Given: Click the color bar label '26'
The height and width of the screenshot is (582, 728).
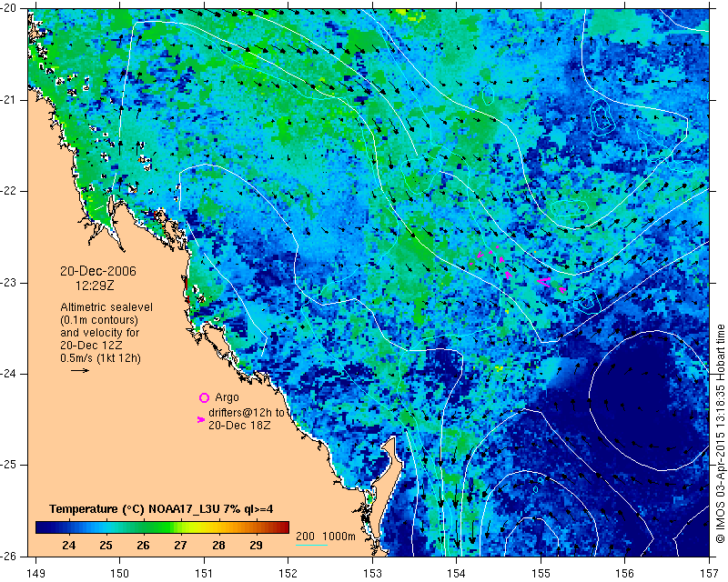Looking at the screenshot, I should point(143,546).
